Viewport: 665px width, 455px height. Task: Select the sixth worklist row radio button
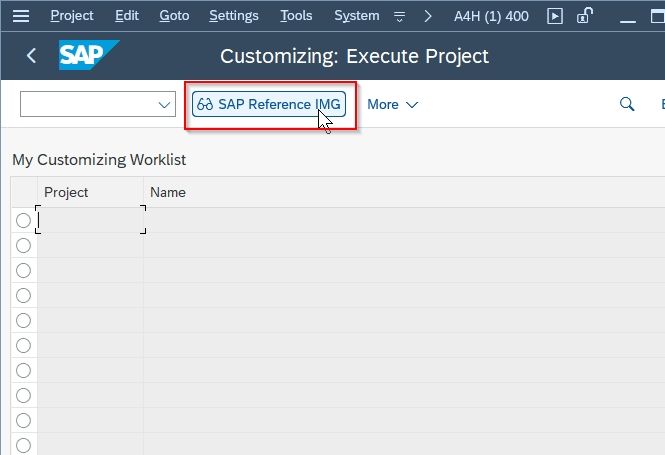pyautogui.click(x=23, y=346)
